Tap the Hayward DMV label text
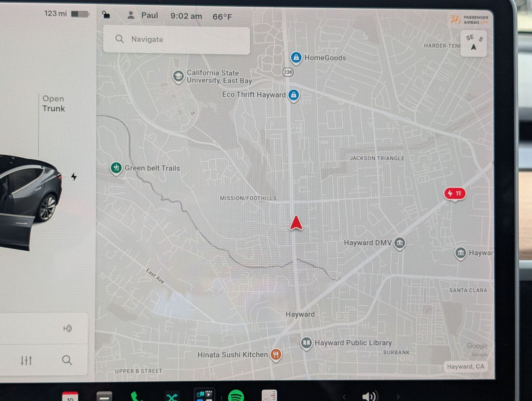 367,243
